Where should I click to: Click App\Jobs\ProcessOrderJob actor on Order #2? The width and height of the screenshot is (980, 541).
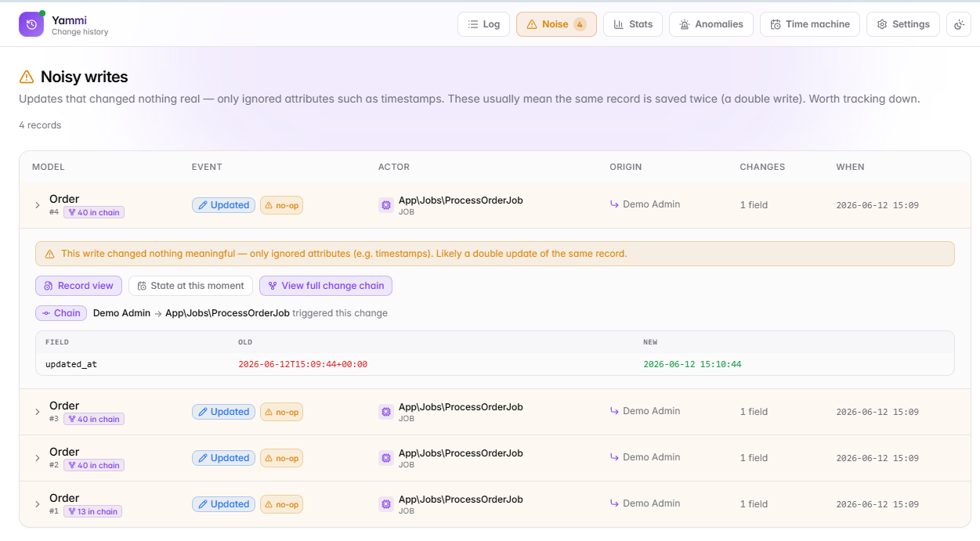[x=461, y=453]
